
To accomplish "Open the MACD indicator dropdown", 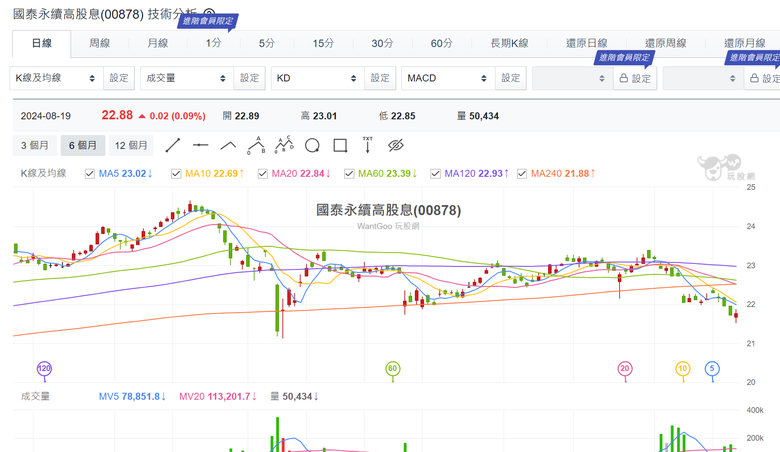I will (x=448, y=78).
